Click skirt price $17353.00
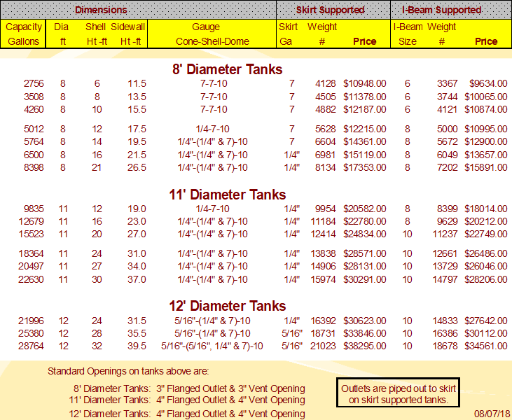Viewport: 512px width, 420px height. click(365, 167)
